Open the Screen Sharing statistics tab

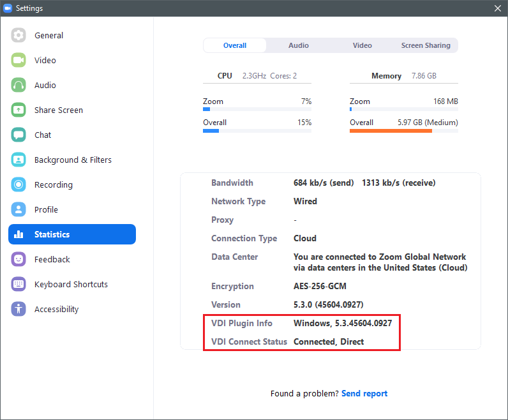coord(425,45)
